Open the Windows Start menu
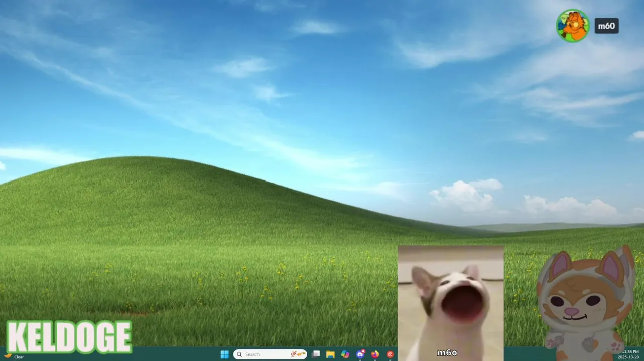 (x=224, y=354)
